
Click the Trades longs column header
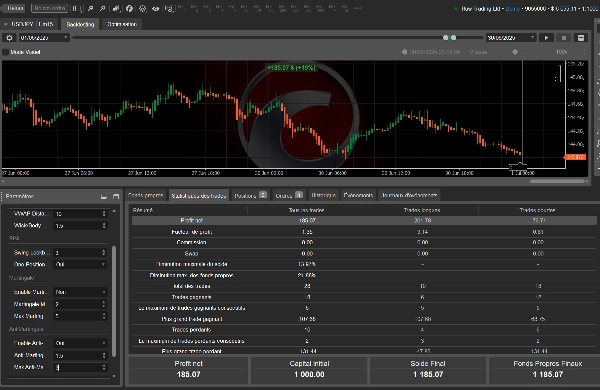coord(422,210)
